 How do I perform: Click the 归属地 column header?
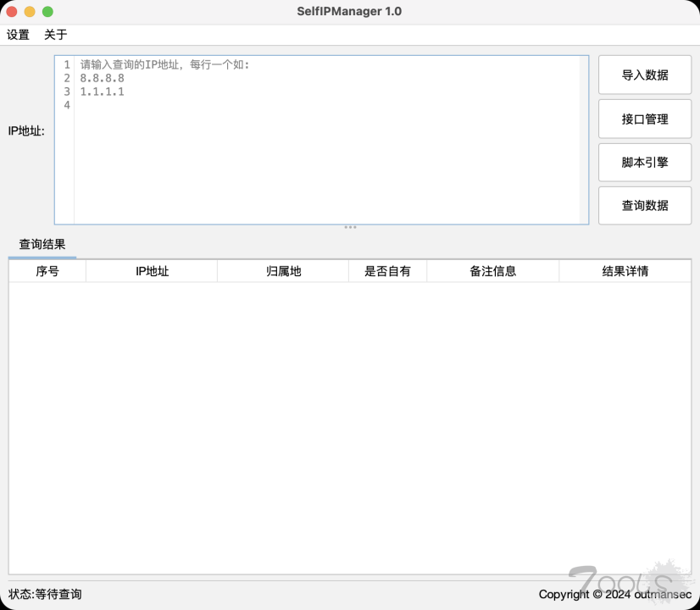coord(282,270)
